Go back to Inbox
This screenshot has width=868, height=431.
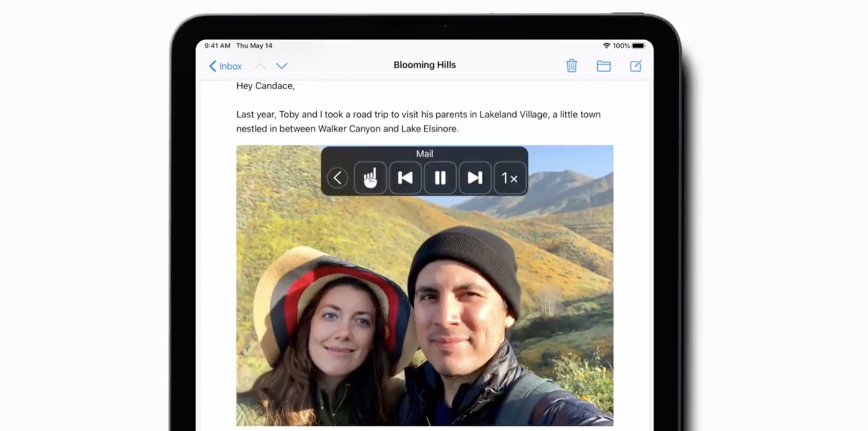click(226, 67)
